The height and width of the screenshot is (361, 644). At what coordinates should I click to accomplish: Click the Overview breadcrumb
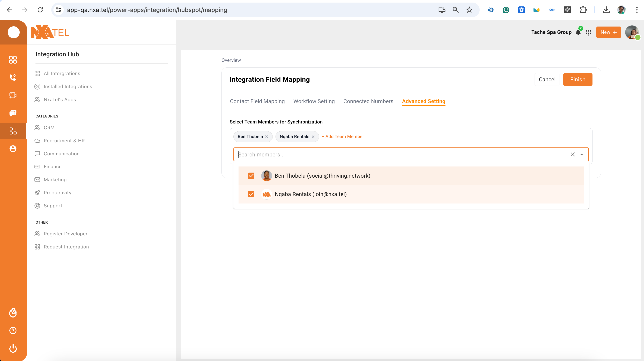pyautogui.click(x=231, y=60)
